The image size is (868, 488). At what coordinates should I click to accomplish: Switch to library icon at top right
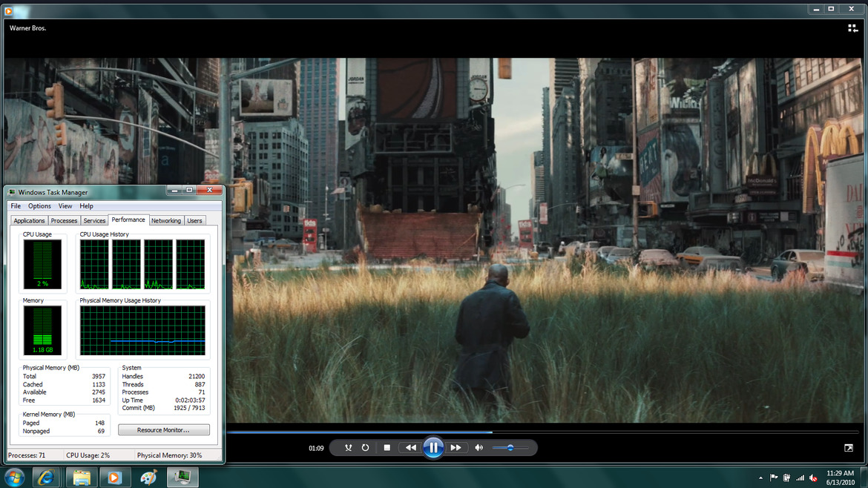click(852, 28)
